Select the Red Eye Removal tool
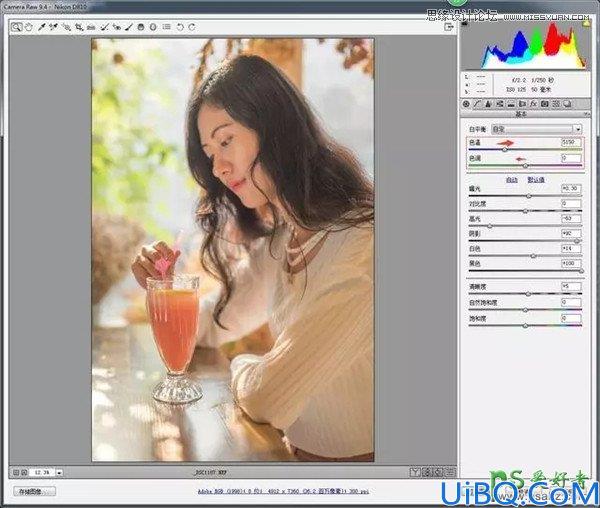 117,27
